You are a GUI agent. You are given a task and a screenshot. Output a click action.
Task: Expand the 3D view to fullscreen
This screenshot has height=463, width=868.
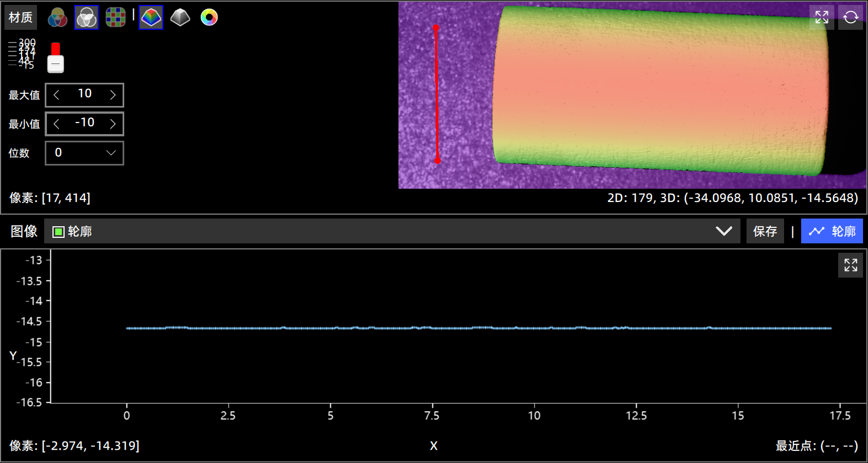click(x=822, y=18)
